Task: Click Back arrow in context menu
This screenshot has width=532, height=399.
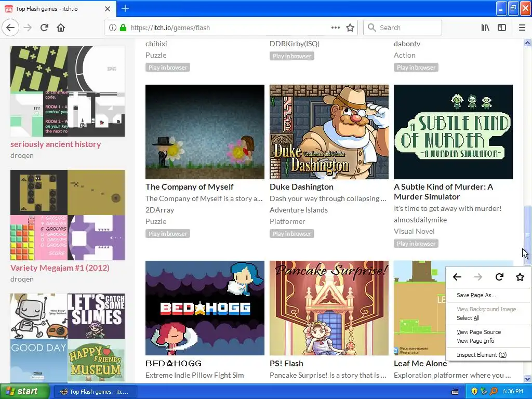Action: click(x=457, y=277)
